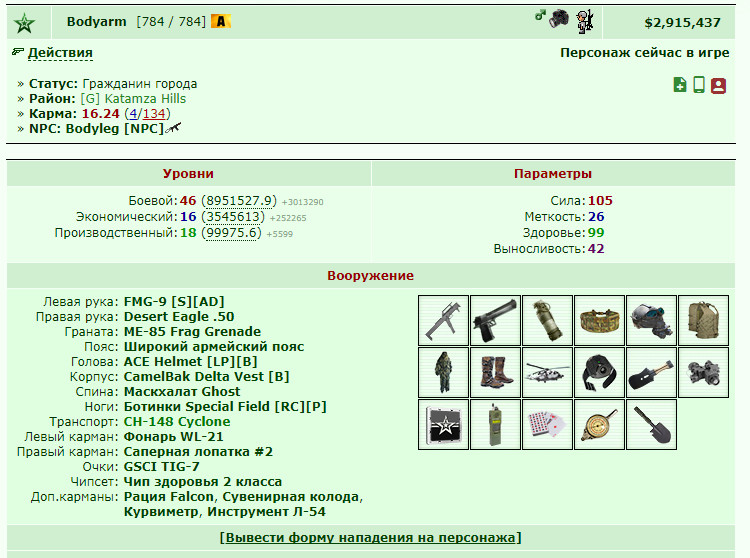Screen dimensions: 750x558
Task: Open the black L-54 shovel thumbnail
Action: 651,425
